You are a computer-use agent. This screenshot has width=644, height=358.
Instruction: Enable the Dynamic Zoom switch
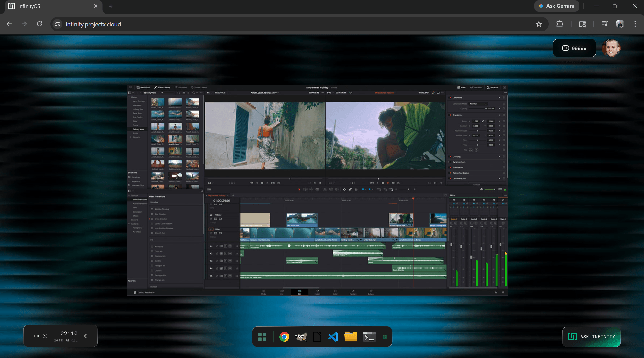[x=450, y=162]
